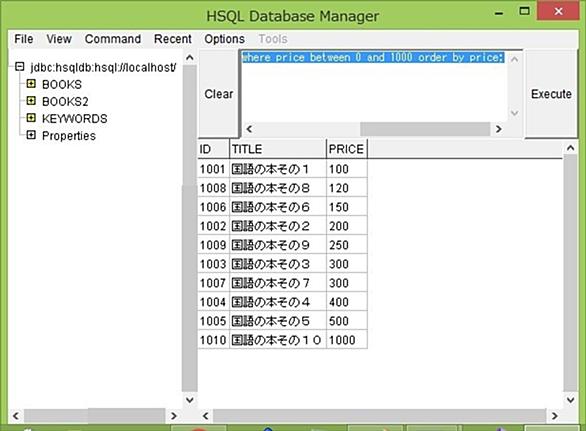This screenshot has height=431, width=586.
Task: Open the Command menu
Action: pos(113,39)
